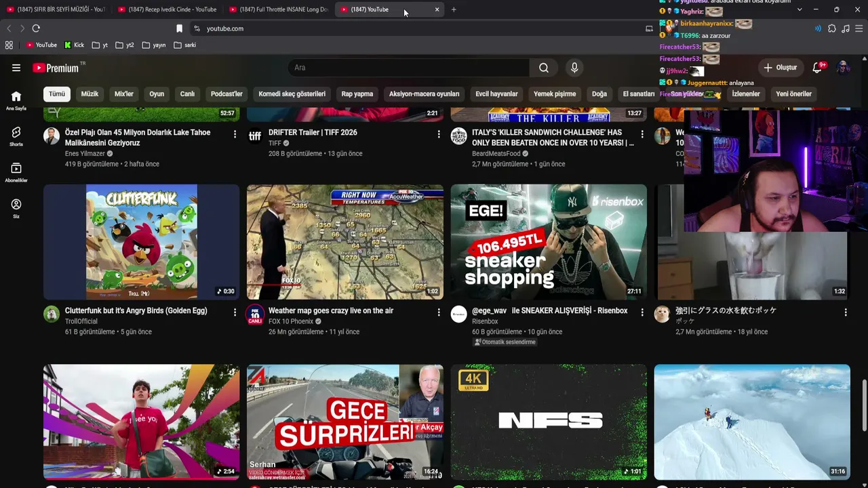This screenshot has width=868, height=488.
Task: Click the Oluştur create button
Action: point(781,68)
